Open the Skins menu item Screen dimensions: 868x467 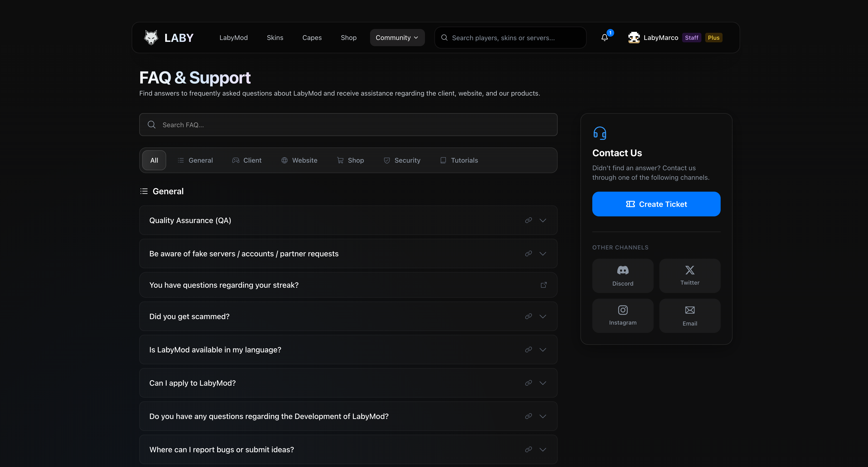coord(275,37)
